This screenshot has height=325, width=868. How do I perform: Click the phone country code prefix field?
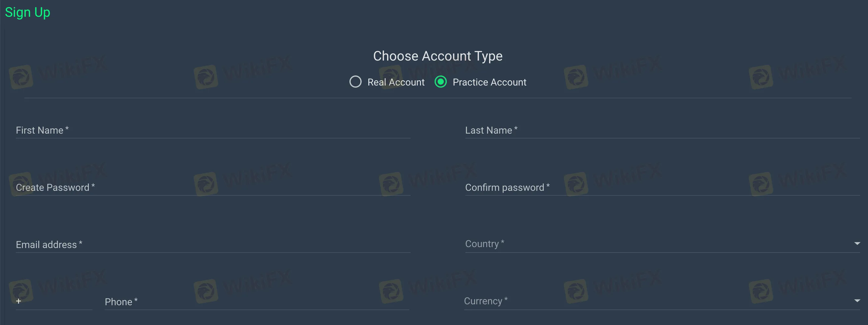click(54, 302)
